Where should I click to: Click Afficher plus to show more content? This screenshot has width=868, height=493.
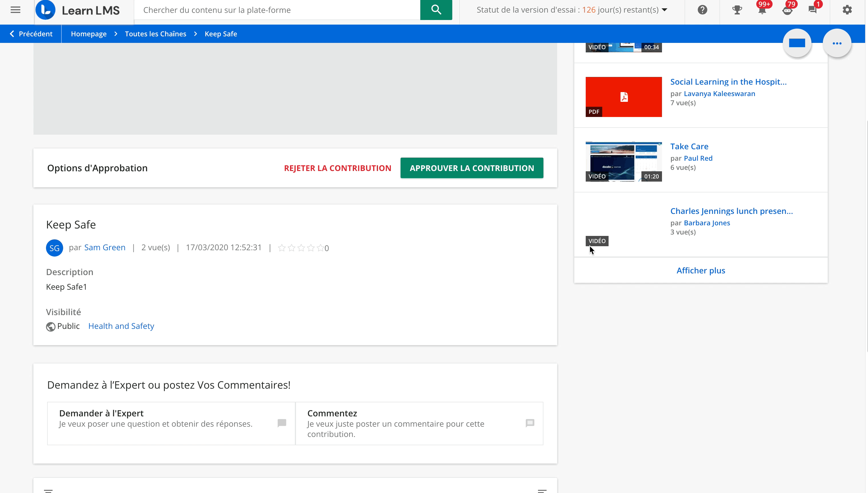[x=700, y=270]
